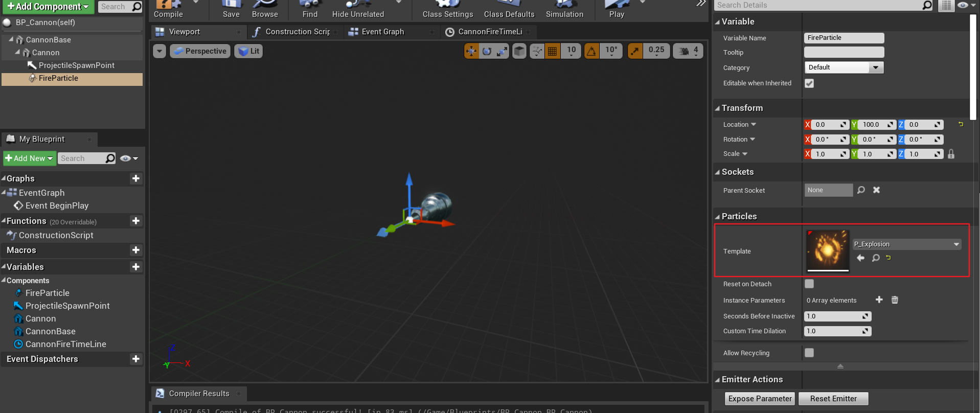Open the surface snapping options
Viewport: 980px width, 413px height.
[x=537, y=51]
